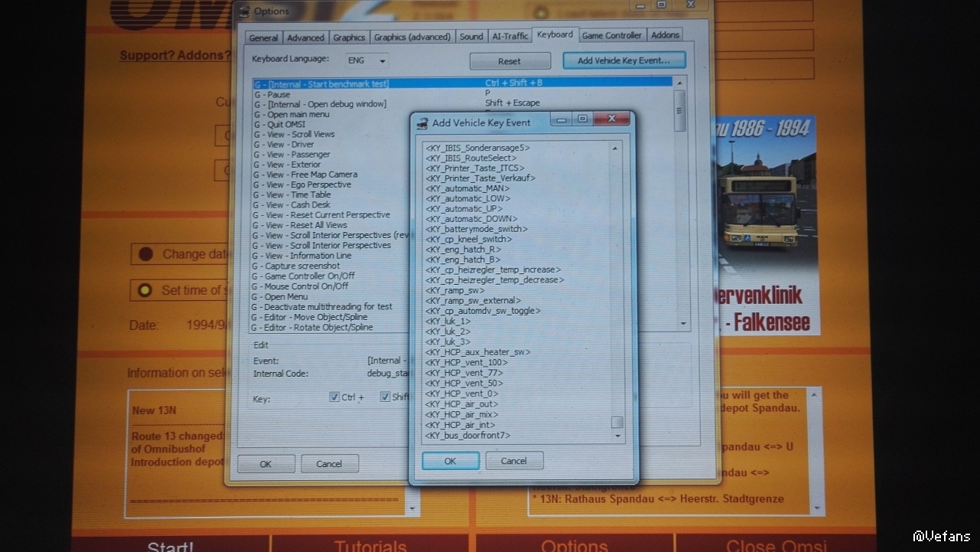
Task: Tick the Ctrl + key checkbox
Action: tap(334, 397)
